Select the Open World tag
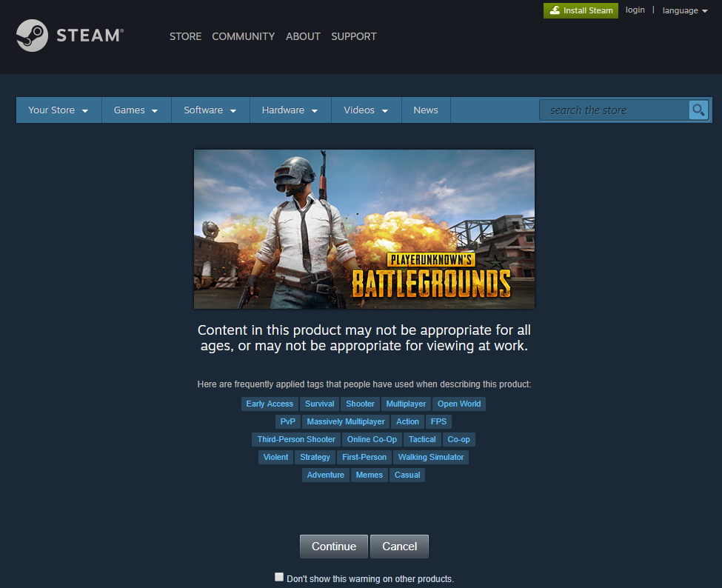722x588 pixels. click(x=459, y=404)
